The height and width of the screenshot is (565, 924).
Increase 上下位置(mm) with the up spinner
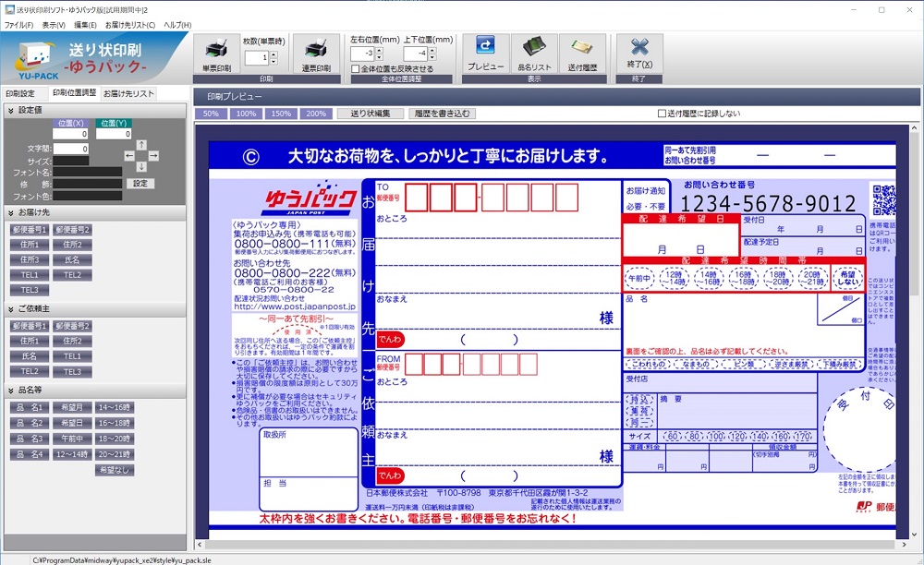[x=432, y=51]
